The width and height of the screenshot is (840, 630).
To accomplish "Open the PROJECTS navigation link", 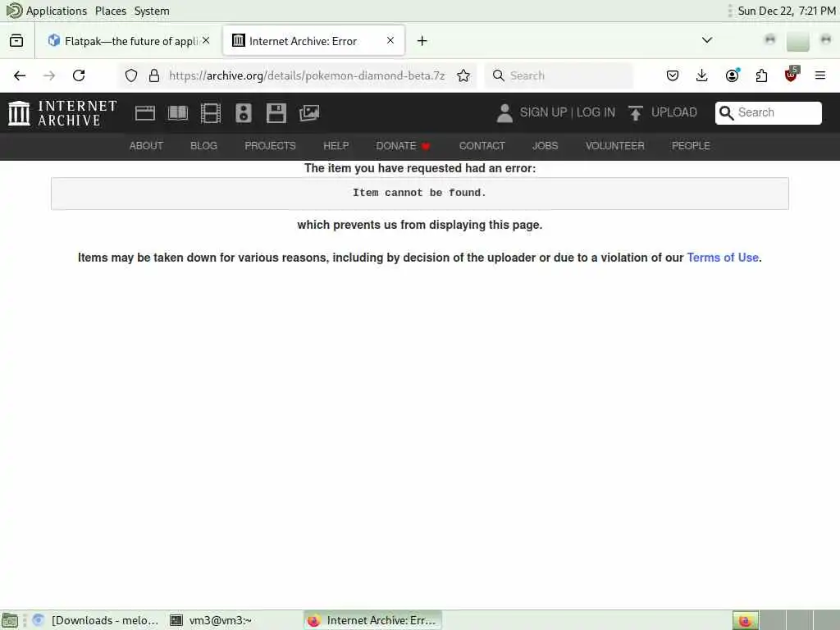I will (x=270, y=146).
